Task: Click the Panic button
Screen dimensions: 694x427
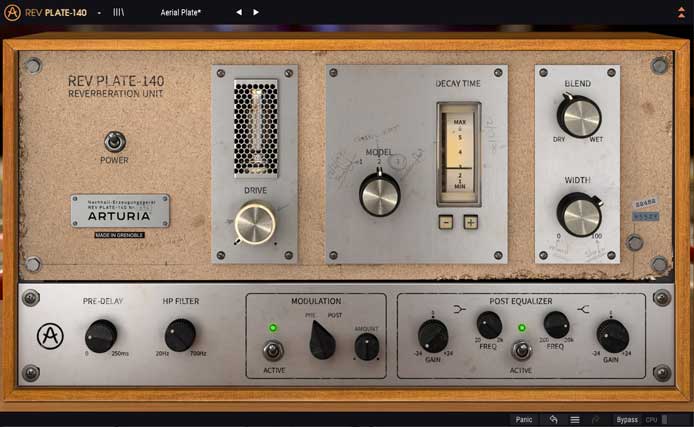Action: [x=524, y=419]
